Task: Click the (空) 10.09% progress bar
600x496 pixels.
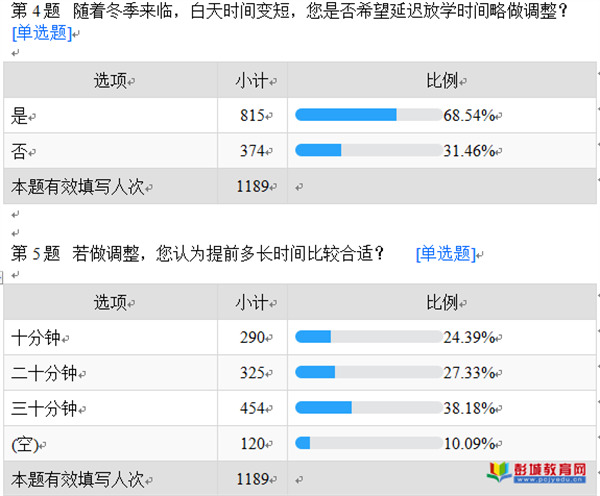Action: 368,443
